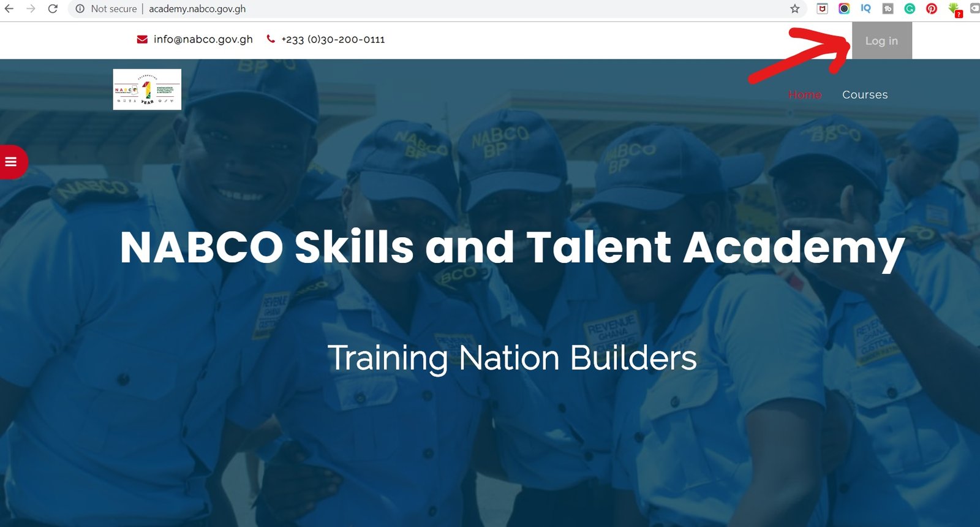Click the Log in button

coord(881,40)
